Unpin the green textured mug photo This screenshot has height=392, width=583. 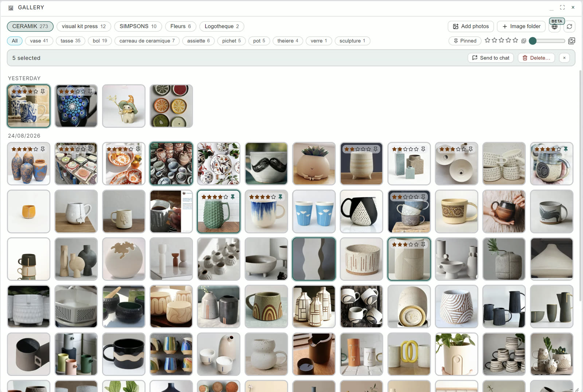(233, 197)
